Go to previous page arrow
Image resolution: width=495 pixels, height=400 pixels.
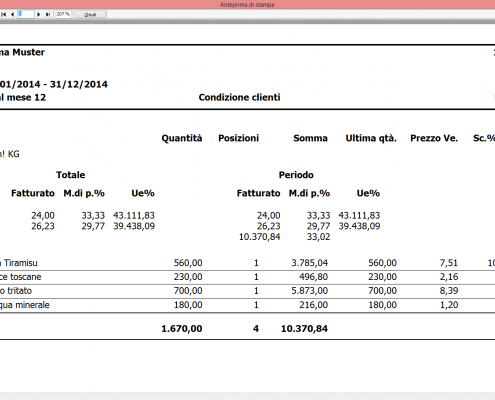(12, 14)
